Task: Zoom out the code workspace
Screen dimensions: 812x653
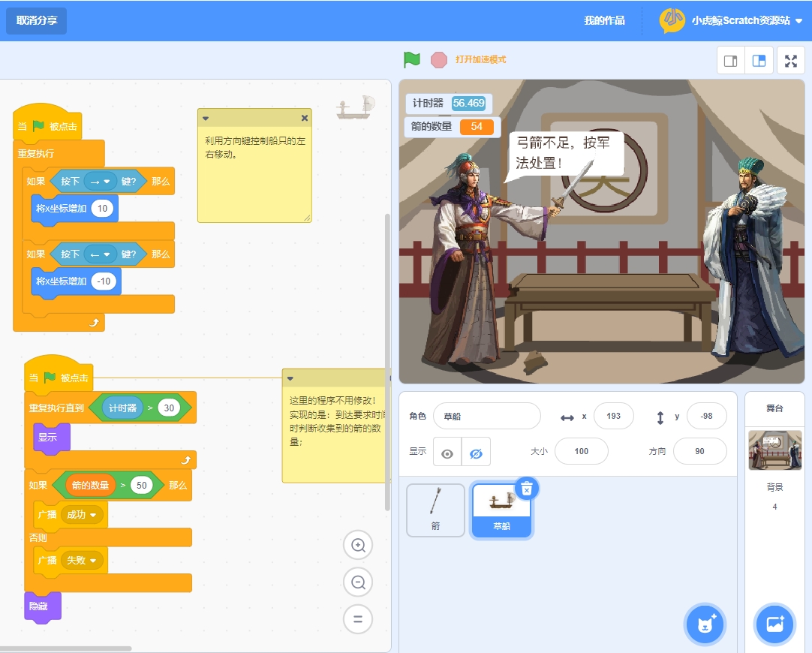Action: tap(358, 582)
